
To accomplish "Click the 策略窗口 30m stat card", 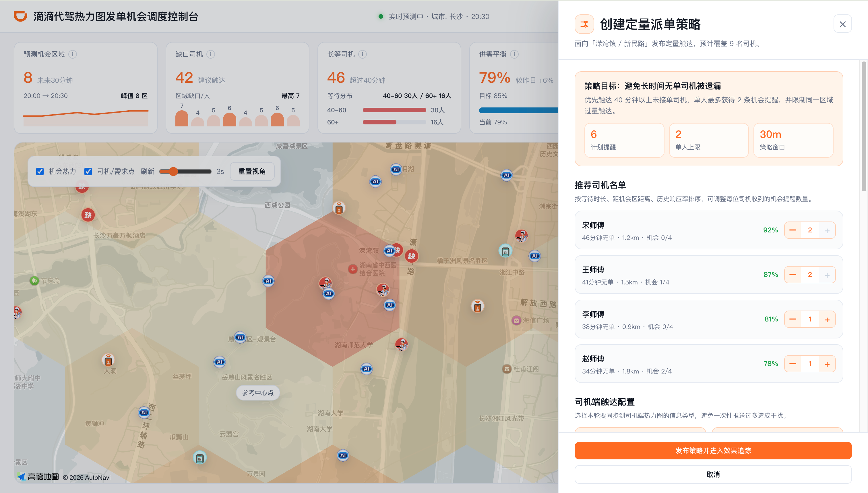I will tap(793, 140).
